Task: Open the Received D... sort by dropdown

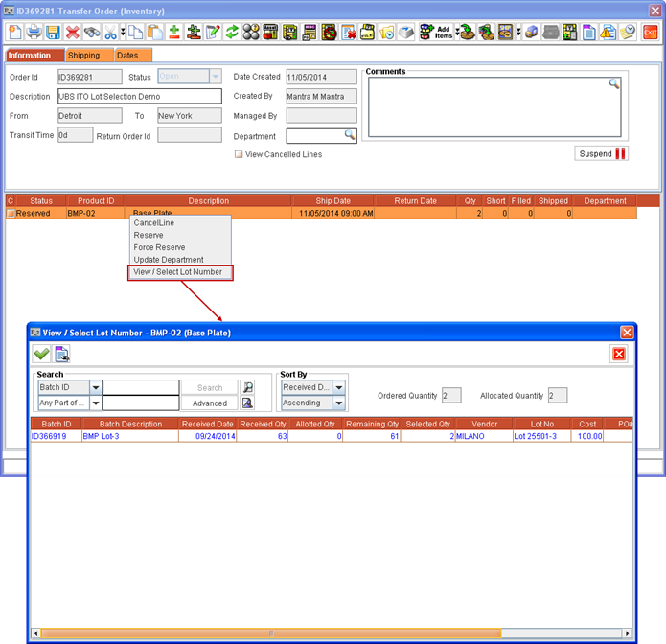Action: (x=339, y=387)
